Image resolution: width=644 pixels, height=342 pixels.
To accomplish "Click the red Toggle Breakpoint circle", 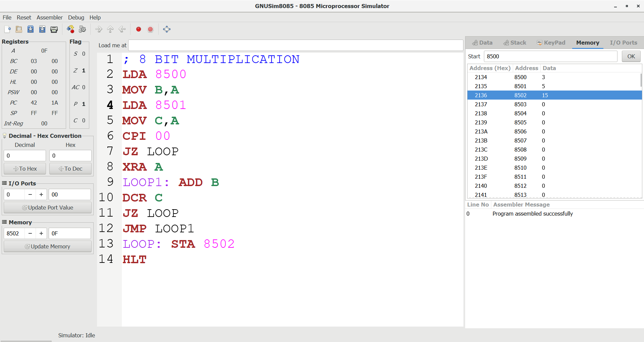I will point(139,29).
